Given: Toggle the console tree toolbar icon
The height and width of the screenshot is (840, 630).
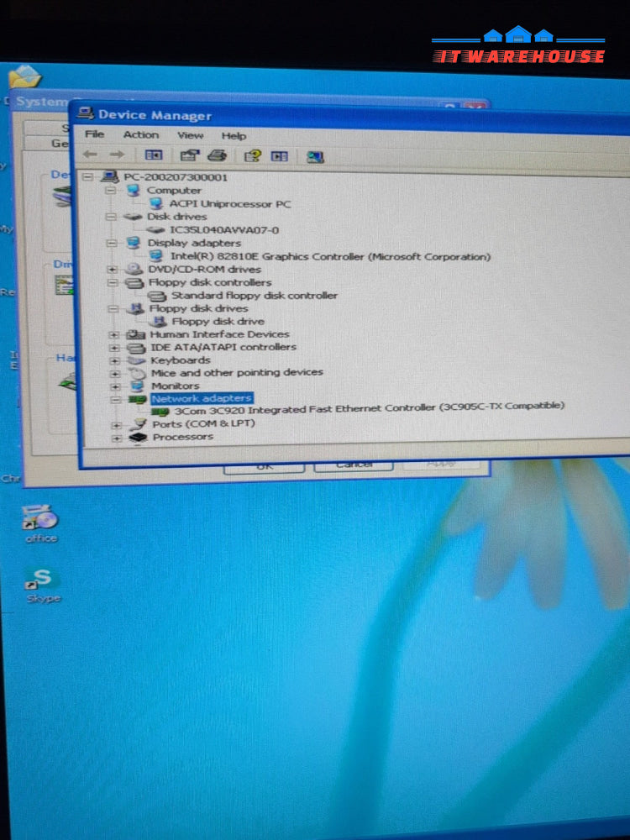Looking at the screenshot, I should [x=154, y=155].
